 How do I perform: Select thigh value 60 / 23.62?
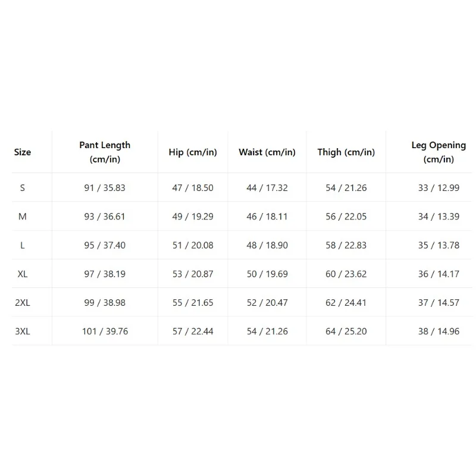click(x=346, y=274)
